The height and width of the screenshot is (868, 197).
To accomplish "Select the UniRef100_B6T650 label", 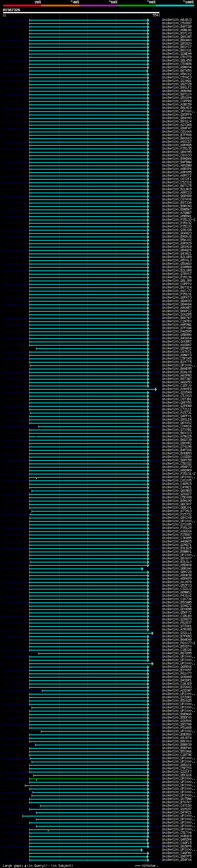I will 177,71.
